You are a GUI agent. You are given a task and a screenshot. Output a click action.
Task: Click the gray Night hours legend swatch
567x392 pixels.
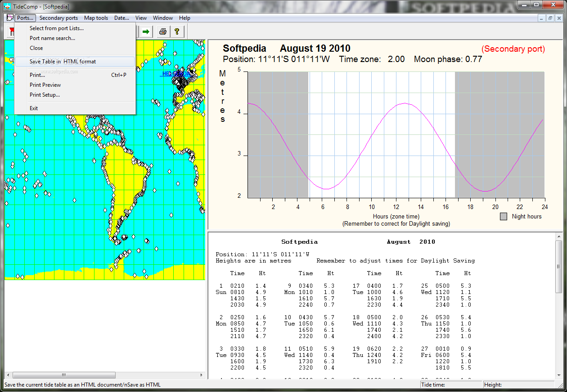504,217
